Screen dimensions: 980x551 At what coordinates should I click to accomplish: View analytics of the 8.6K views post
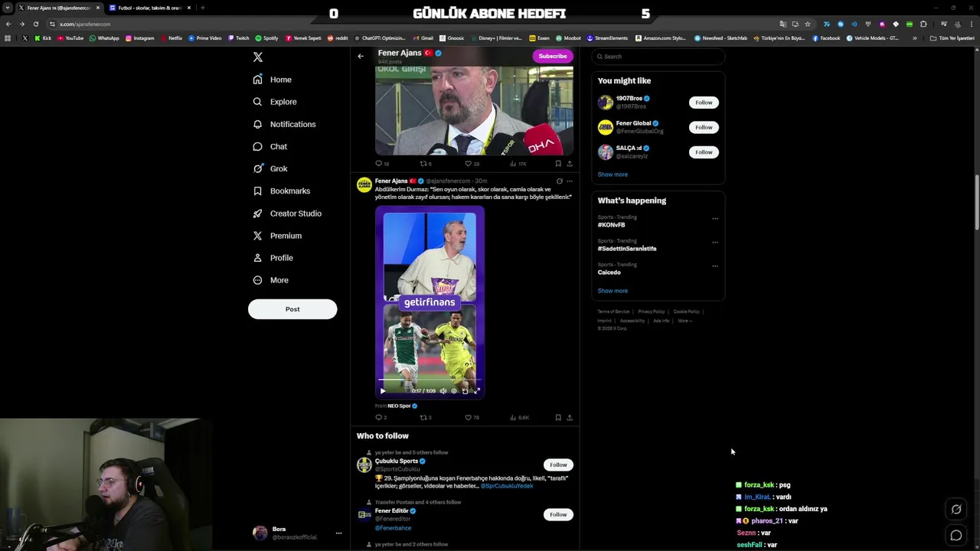click(520, 418)
